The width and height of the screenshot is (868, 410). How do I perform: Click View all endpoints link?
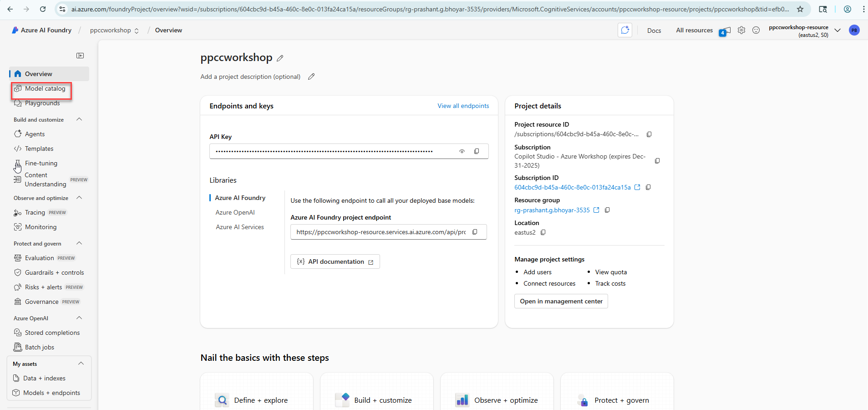[x=463, y=106]
